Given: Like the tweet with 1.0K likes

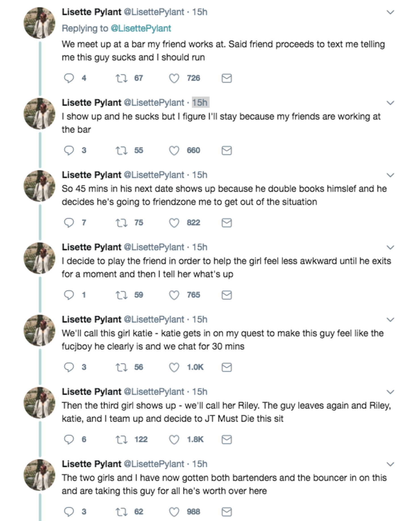Looking at the screenshot, I should 174,367.
